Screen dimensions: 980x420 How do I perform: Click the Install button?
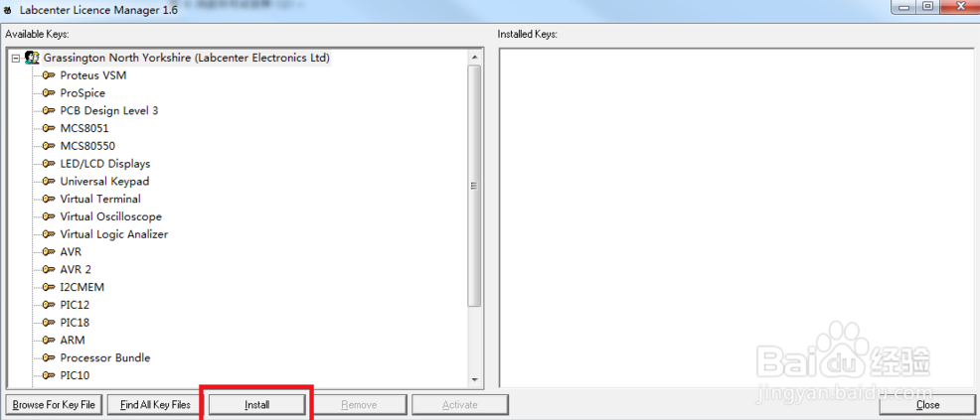pos(256,404)
